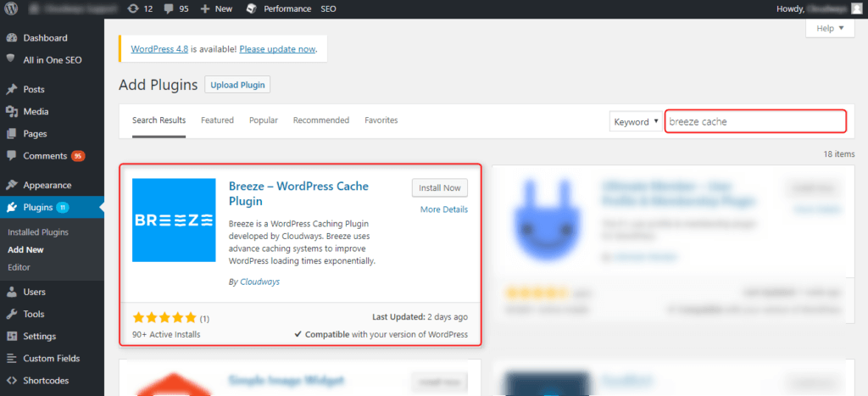Open SEO menu in the admin bar
Screen dimensions: 868x396
[x=328, y=8]
